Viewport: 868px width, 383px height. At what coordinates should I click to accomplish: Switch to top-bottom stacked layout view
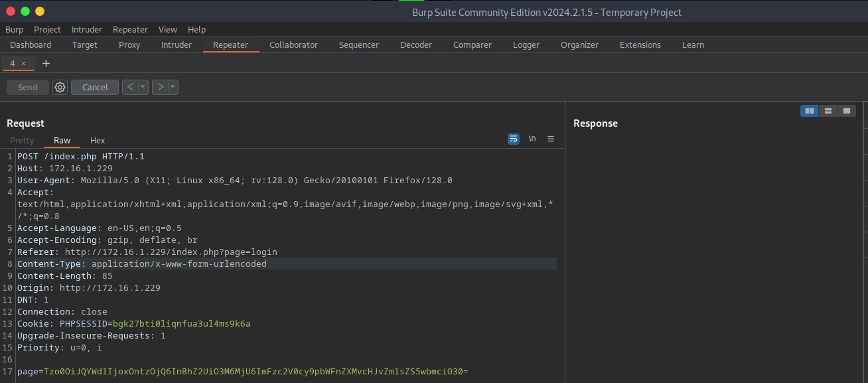[x=828, y=111]
